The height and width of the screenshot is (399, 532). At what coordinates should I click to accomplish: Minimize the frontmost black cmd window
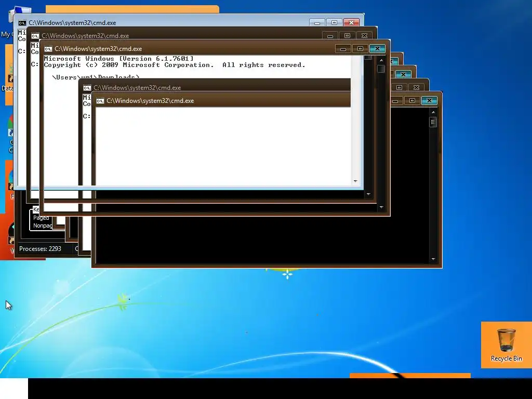[x=395, y=101]
